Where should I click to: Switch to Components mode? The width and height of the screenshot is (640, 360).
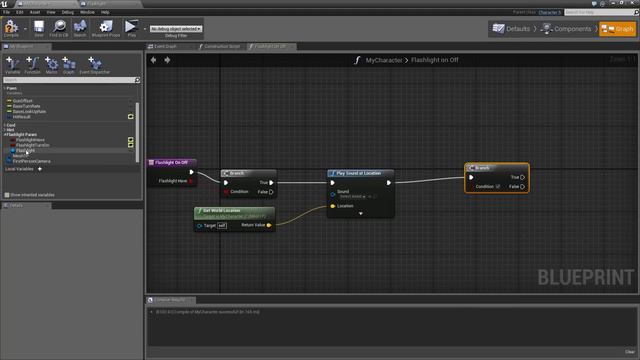point(567,29)
